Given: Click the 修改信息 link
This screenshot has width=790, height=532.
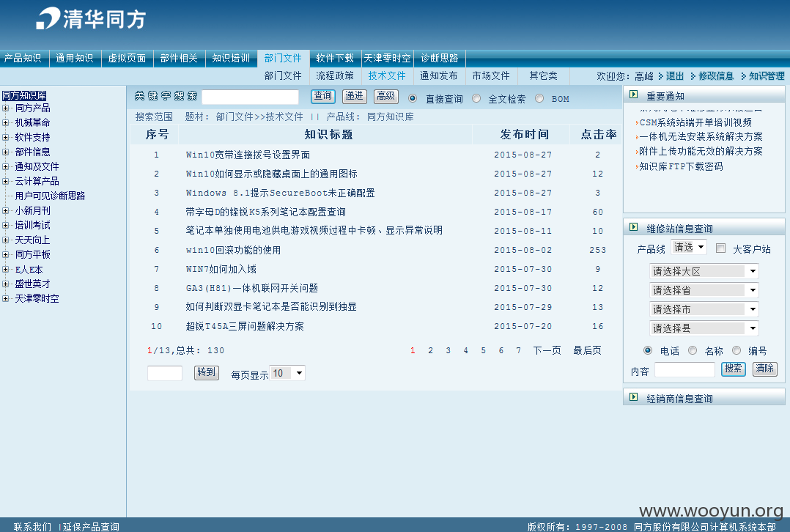Looking at the screenshot, I should (x=716, y=76).
